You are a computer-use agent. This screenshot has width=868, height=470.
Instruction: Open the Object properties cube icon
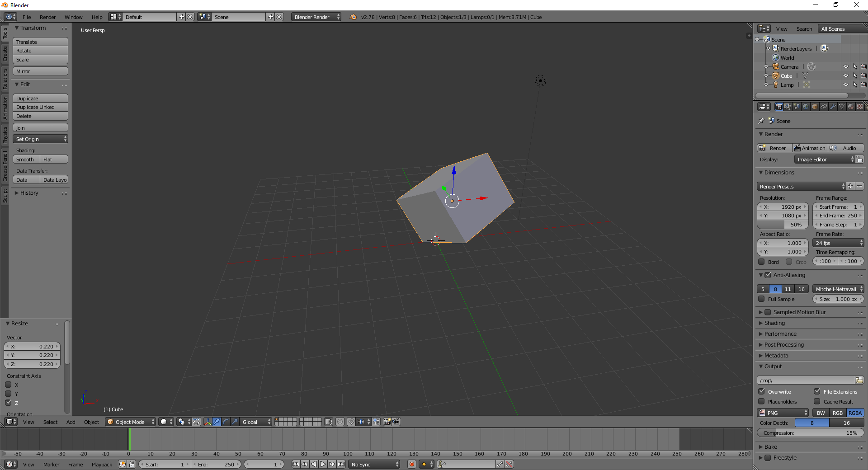[815, 107]
